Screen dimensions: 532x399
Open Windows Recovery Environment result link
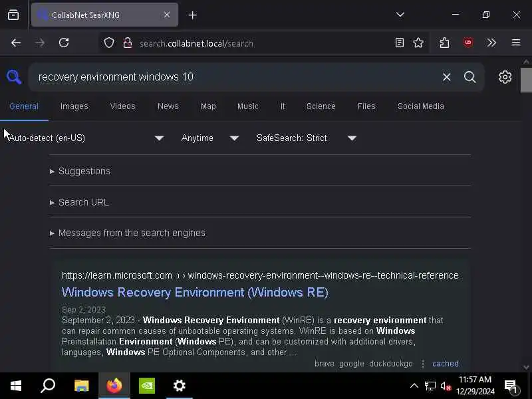195,293
